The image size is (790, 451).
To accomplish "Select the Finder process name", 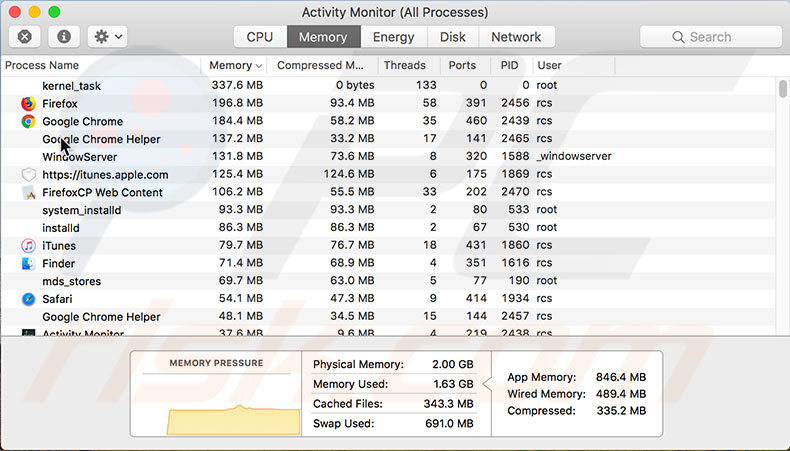I will (58, 264).
